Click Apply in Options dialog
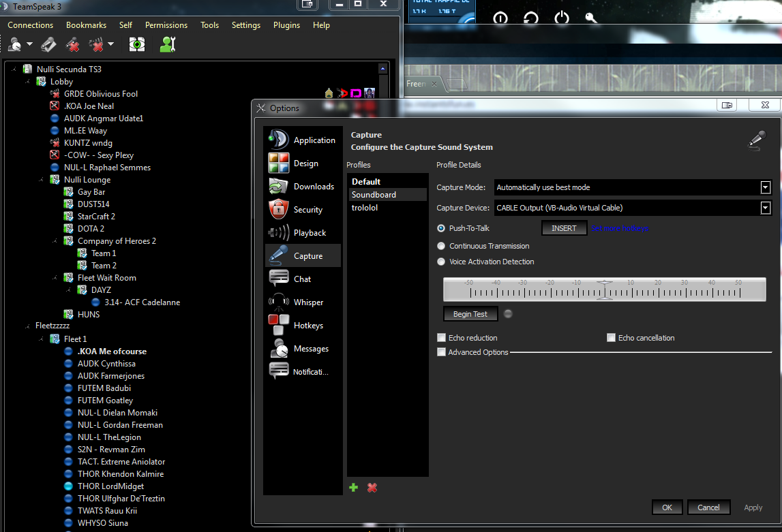Screen dimensions: 782x532 coord(753,507)
